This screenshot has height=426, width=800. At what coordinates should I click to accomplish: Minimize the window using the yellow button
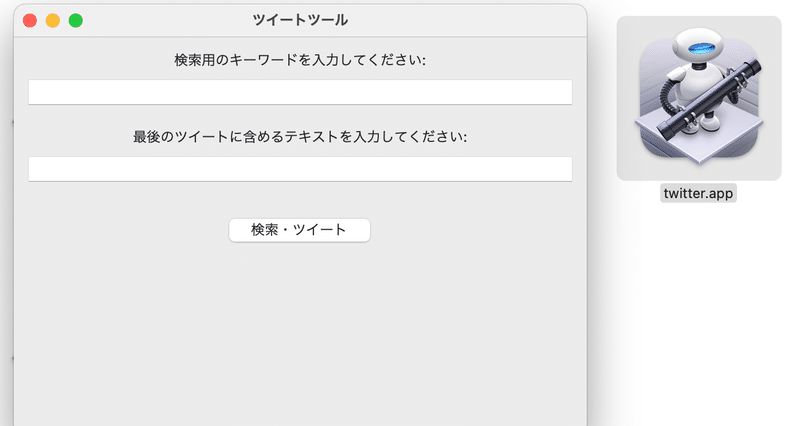[x=53, y=20]
